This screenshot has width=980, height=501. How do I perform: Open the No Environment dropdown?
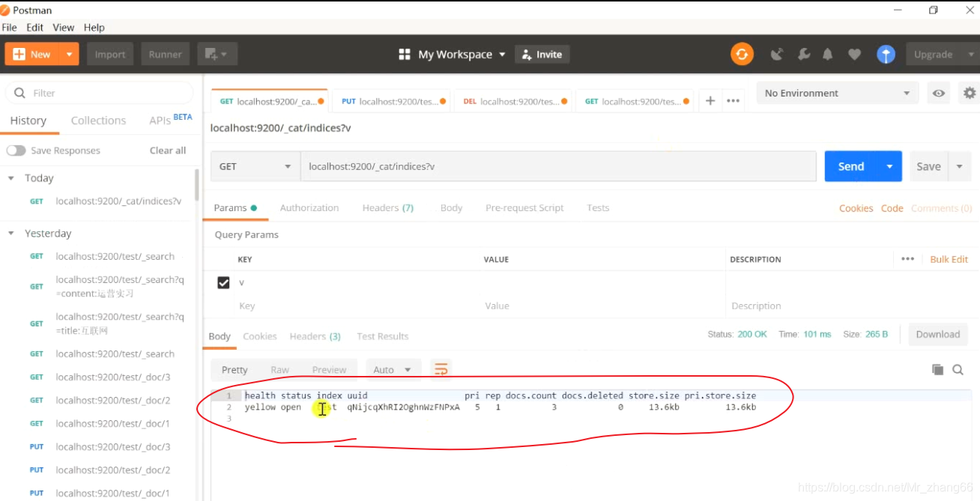click(837, 94)
